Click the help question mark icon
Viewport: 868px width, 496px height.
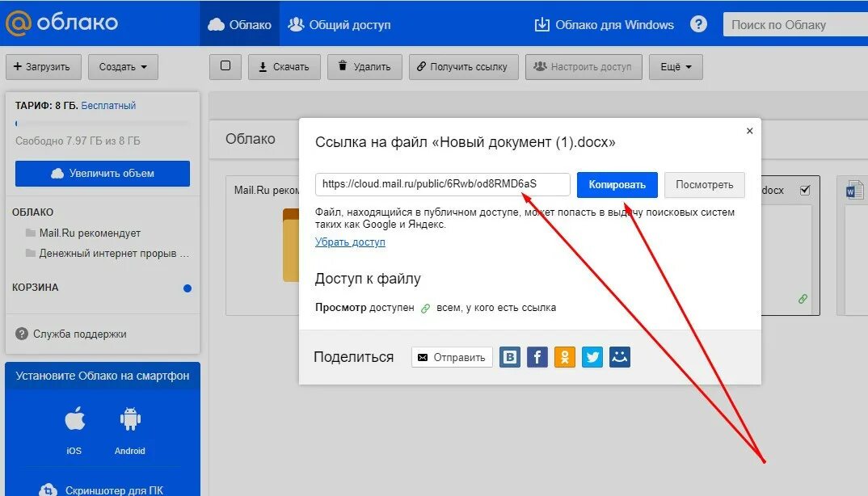698,23
